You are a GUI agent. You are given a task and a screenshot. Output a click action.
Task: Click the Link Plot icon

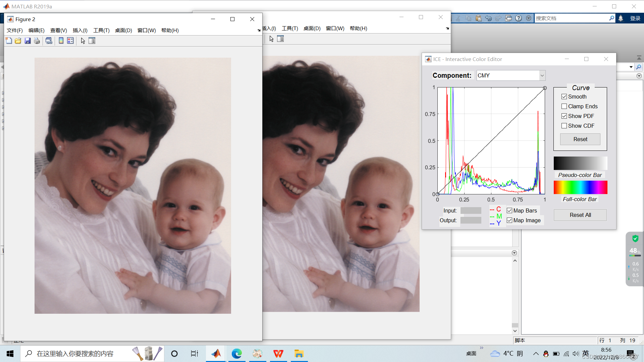[49, 41]
